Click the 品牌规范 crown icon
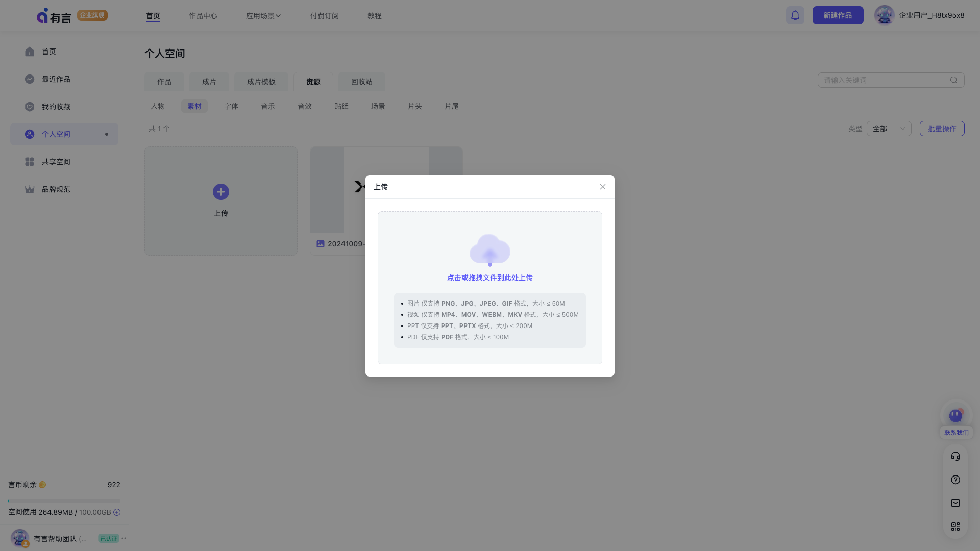Image resolution: width=980 pixels, height=551 pixels. [30, 189]
